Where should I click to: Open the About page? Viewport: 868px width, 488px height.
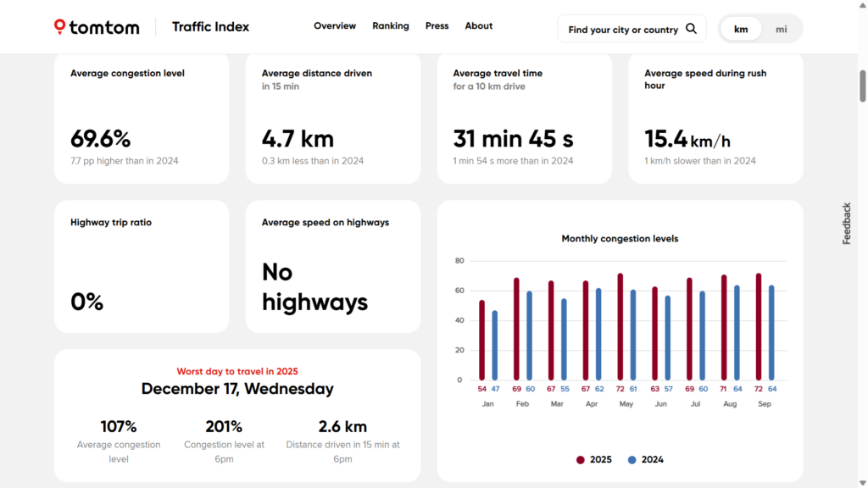click(x=479, y=26)
